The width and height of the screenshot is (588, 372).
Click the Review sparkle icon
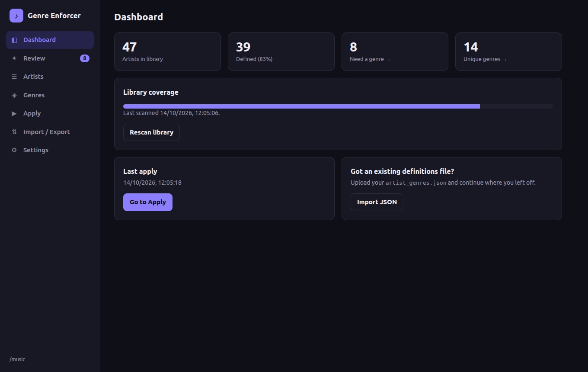pos(14,58)
